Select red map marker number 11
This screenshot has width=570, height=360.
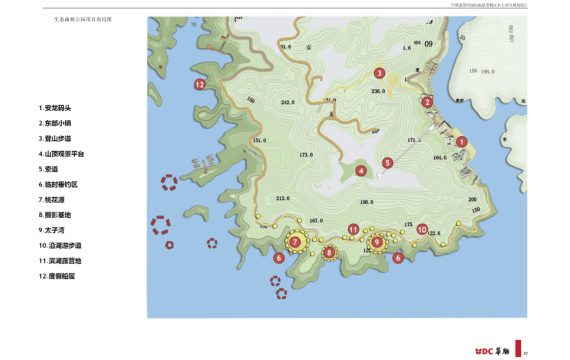tap(354, 229)
